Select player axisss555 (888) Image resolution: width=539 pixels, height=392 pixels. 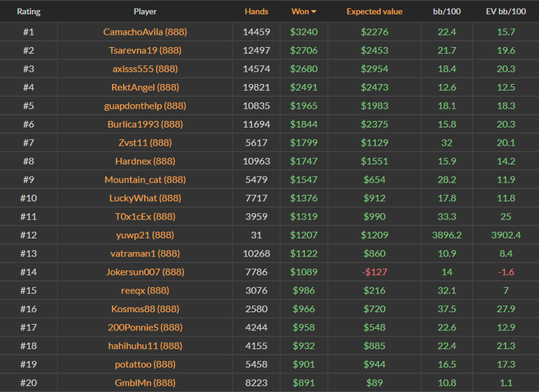[145, 69]
